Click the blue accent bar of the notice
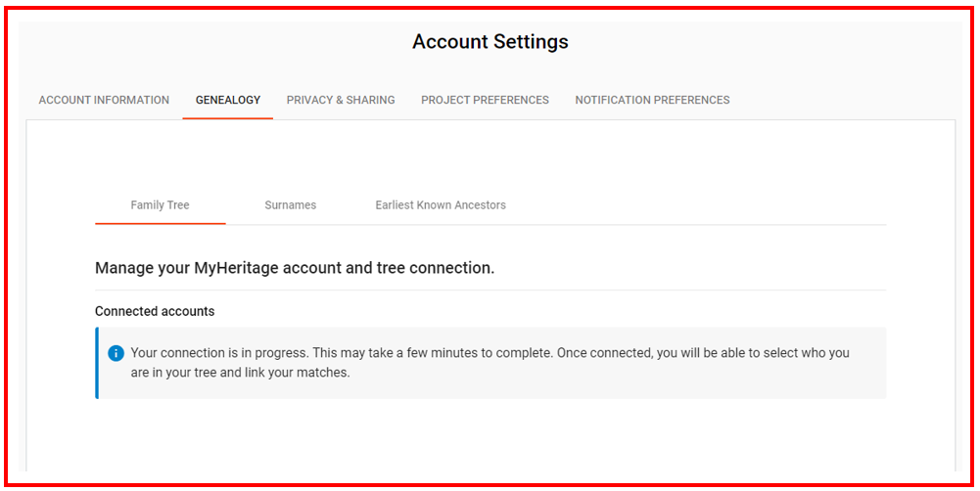Viewport: 980px width, 491px height. pos(97,363)
